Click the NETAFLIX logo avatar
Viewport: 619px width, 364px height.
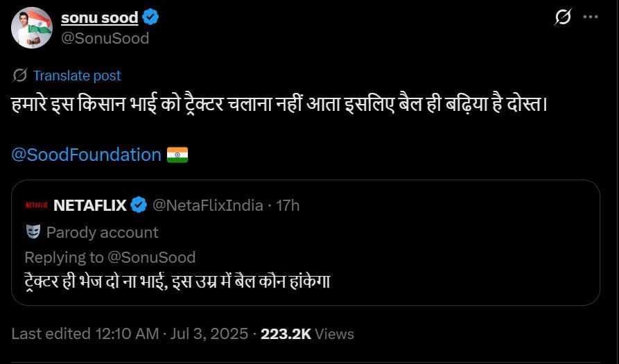(36, 205)
